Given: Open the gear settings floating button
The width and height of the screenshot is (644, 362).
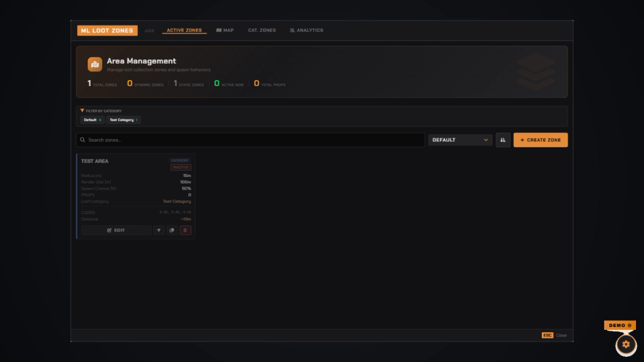Looking at the screenshot, I should [x=626, y=345].
